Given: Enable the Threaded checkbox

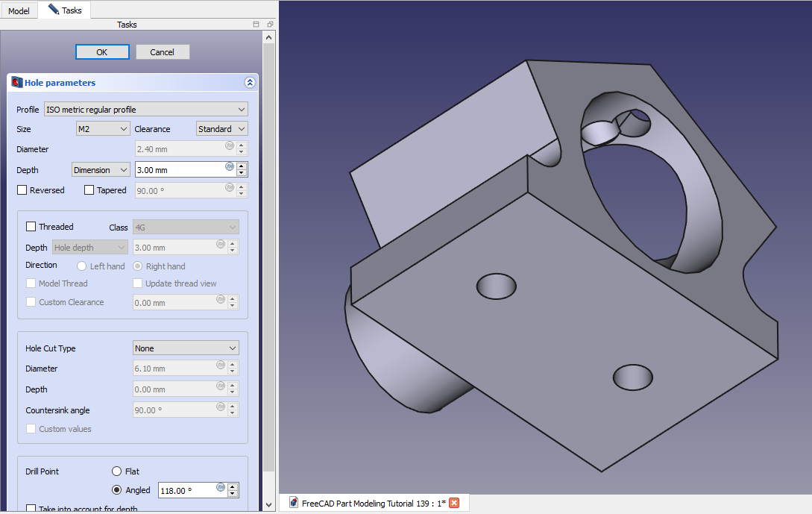Looking at the screenshot, I should [x=31, y=227].
